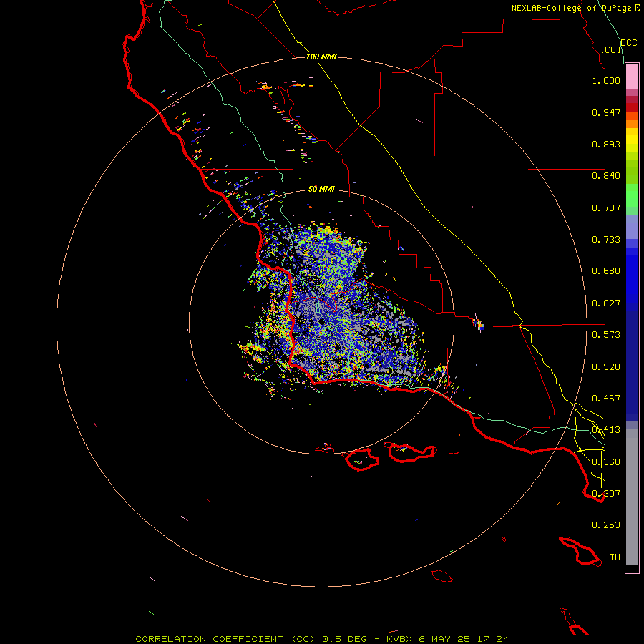Viewport: 644px width, 644px height.
Task: Click the radar site at the ring center
Action: click(321, 322)
